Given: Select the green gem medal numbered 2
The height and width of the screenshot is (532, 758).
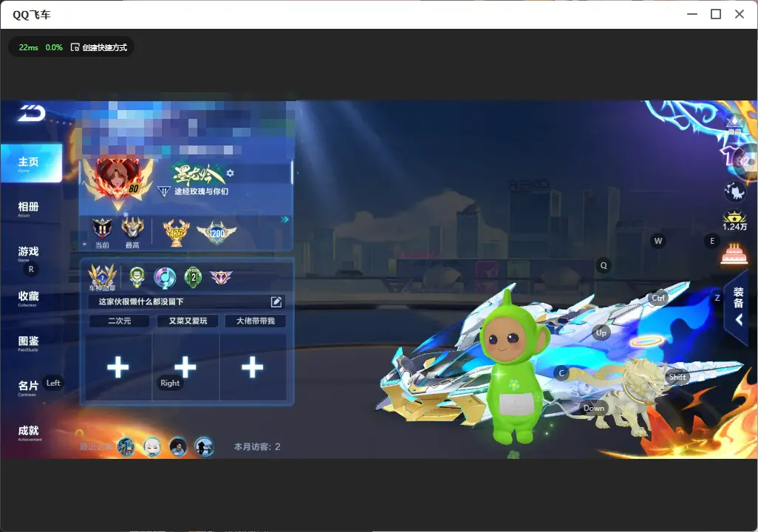Looking at the screenshot, I should (194, 277).
